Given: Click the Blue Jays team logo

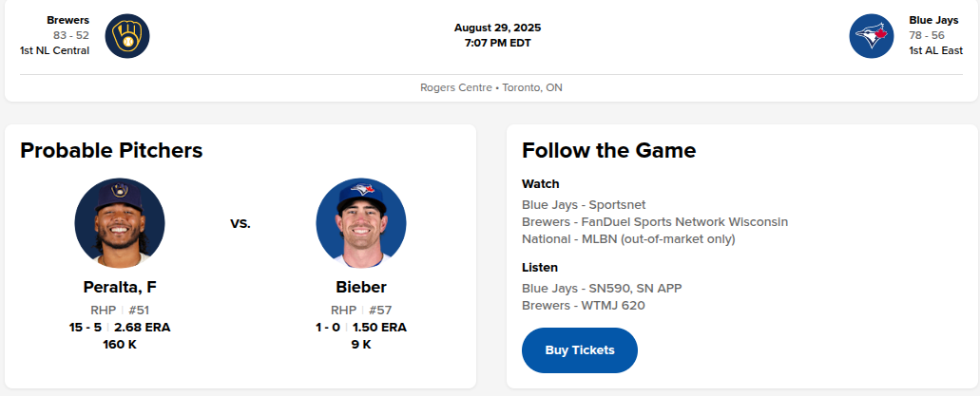Looking at the screenshot, I should (x=872, y=36).
